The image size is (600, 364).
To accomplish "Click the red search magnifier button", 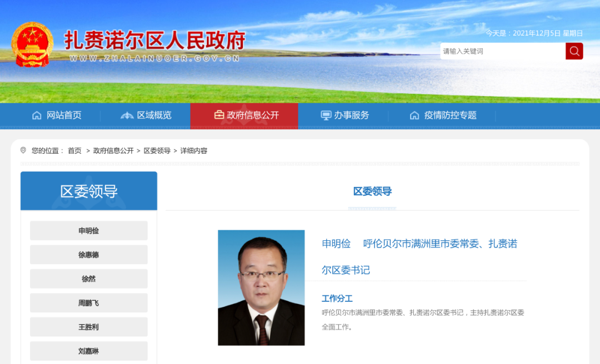I will tap(574, 51).
